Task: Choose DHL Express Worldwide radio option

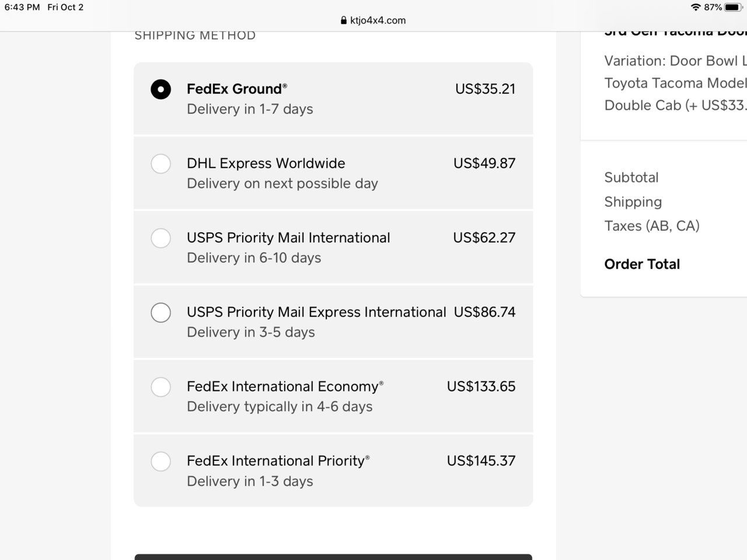Action: tap(160, 163)
